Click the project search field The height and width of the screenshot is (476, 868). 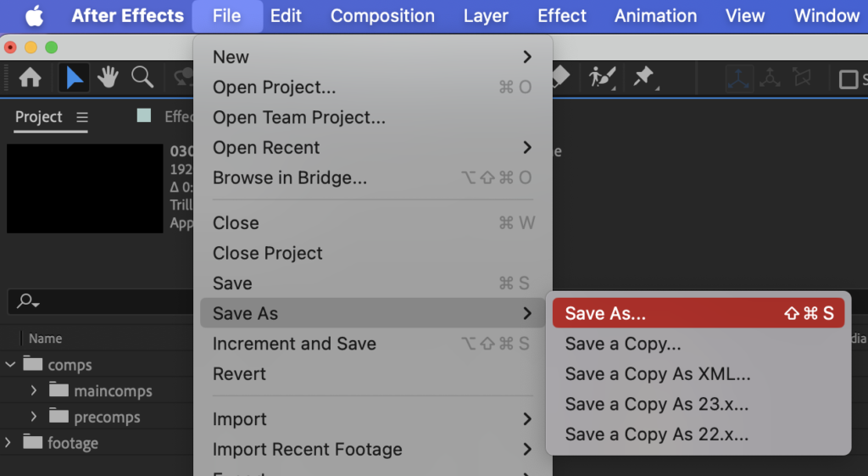[102, 301]
